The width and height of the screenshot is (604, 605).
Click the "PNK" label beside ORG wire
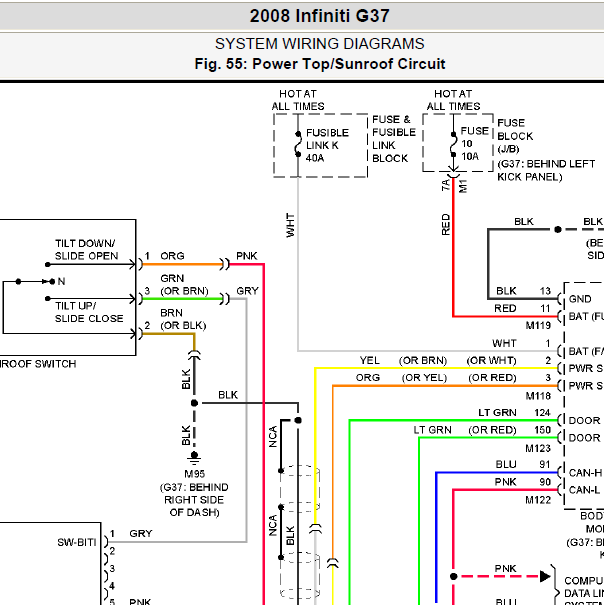coord(247,256)
